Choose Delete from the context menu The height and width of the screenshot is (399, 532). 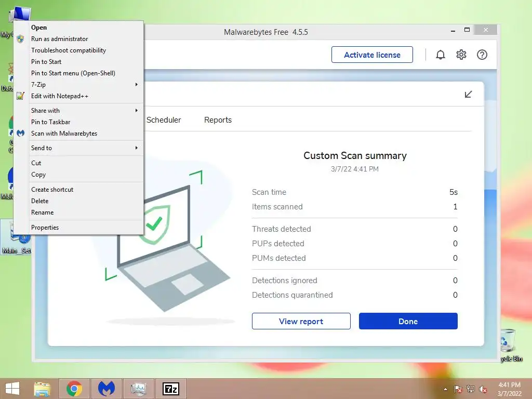click(78, 201)
